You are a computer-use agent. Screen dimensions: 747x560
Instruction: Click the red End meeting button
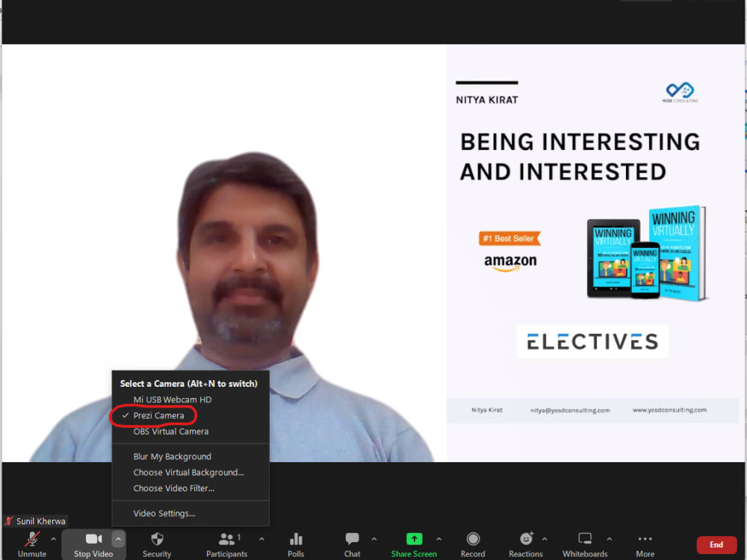click(x=716, y=545)
